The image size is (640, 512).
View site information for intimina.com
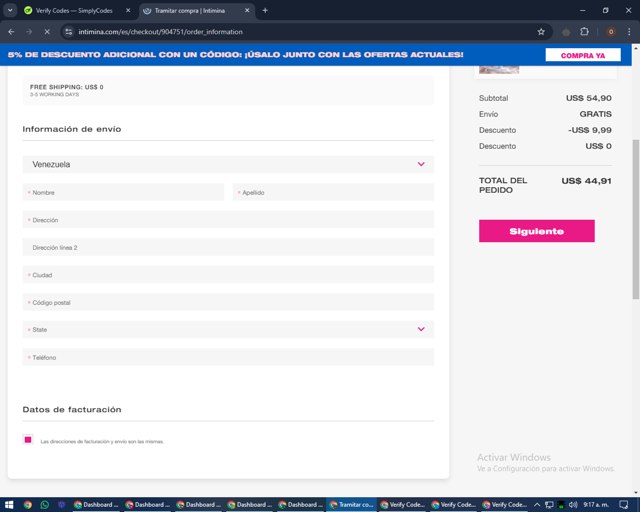[69, 31]
